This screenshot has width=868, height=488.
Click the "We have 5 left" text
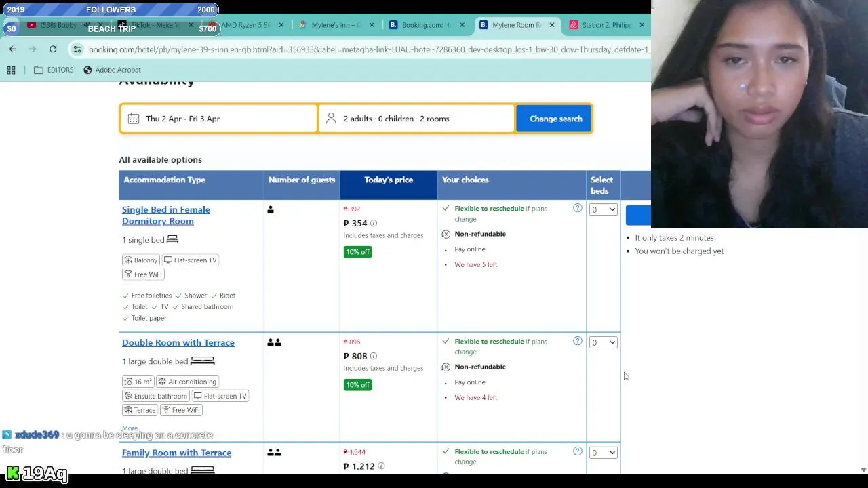point(476,264)
